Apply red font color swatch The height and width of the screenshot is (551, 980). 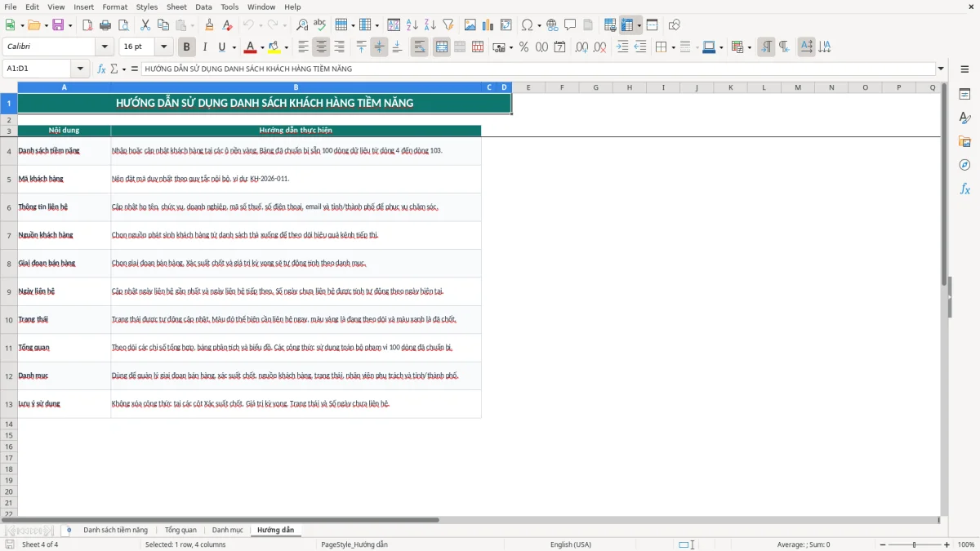251,47
